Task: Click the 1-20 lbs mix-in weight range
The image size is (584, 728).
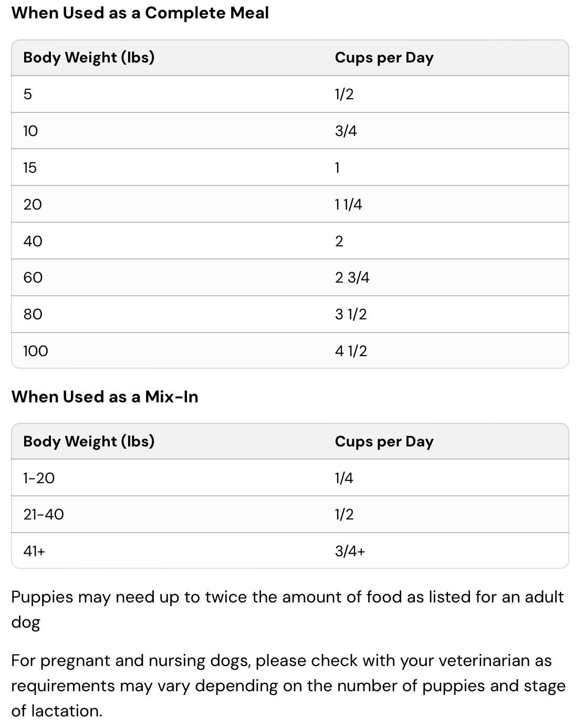Action: point(39,478)
